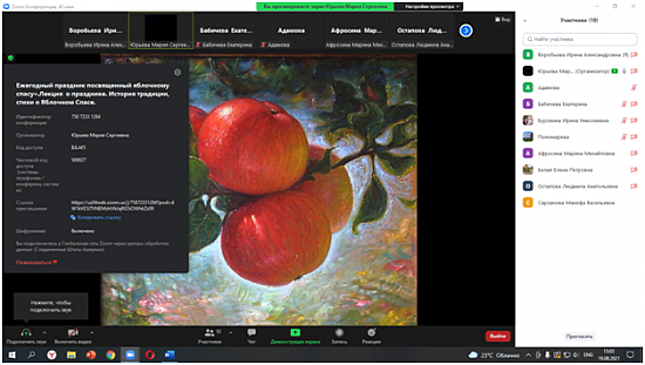Select the Бабичева Екате... video thumbnail

[226, 31]
